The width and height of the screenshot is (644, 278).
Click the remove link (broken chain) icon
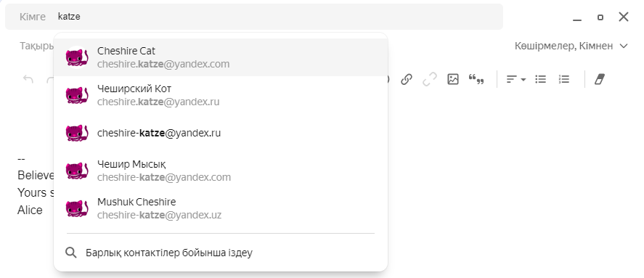point(430,79)
